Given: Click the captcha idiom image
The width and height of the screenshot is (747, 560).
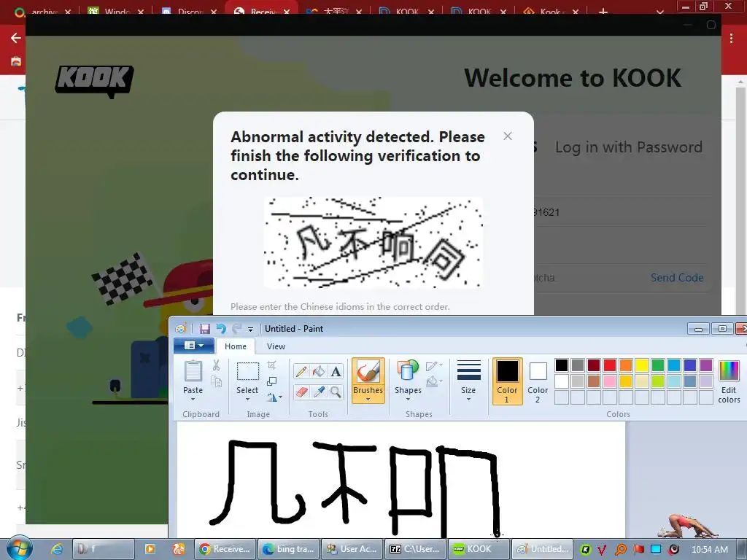Looking at the screenshot, I should 373,243.
